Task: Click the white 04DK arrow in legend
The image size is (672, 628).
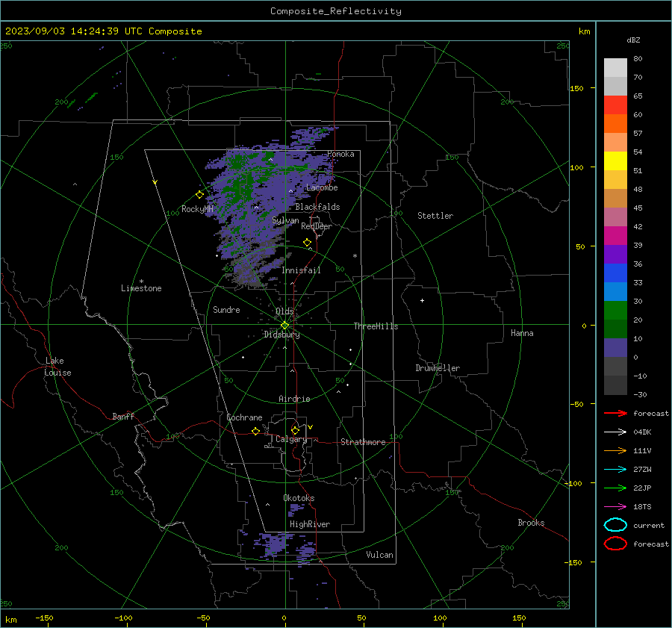Action: [x=615, y=432]
